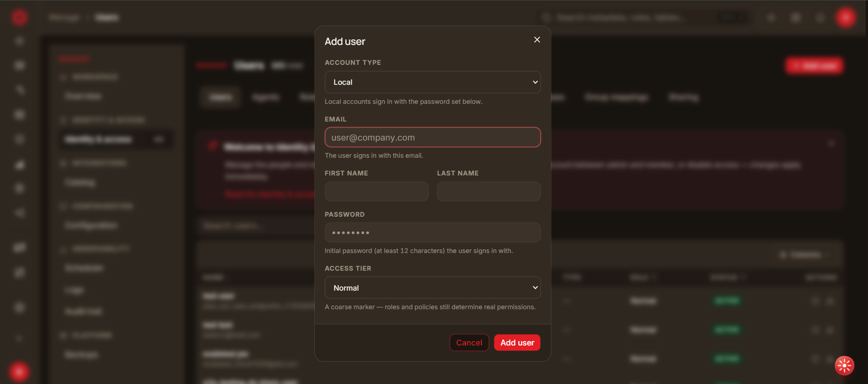Click into the First Name field
This screenshot has width=868, height=384.
click(377, 191)
